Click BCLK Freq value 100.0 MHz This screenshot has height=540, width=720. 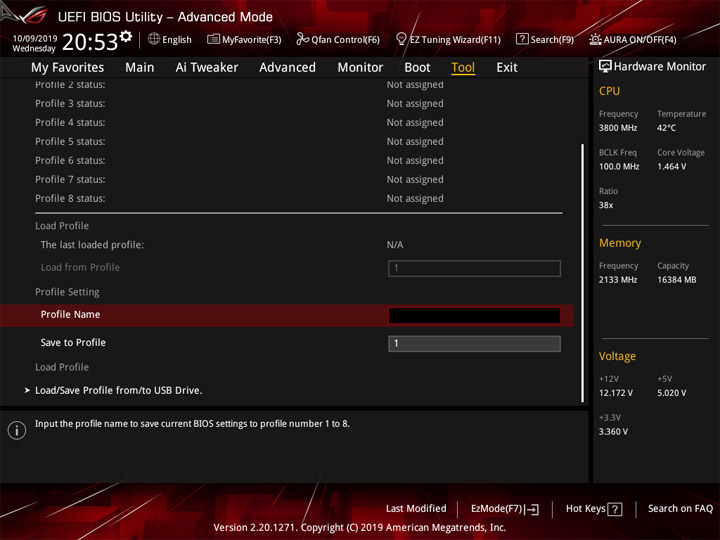[x=619, y=167]
